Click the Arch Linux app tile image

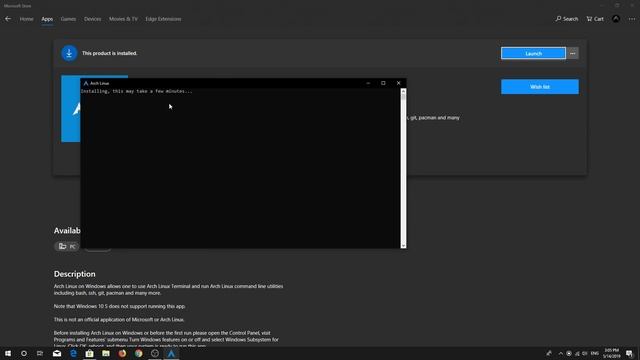71,109
